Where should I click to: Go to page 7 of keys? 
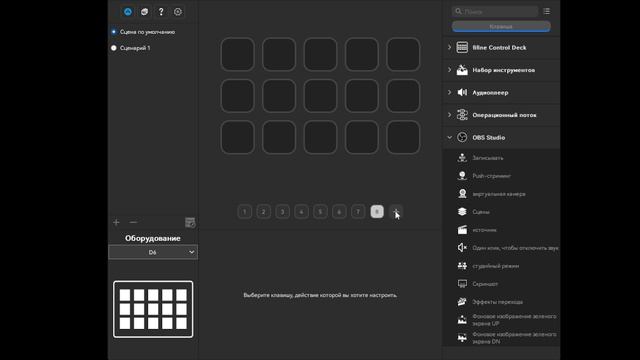(358, 212)
